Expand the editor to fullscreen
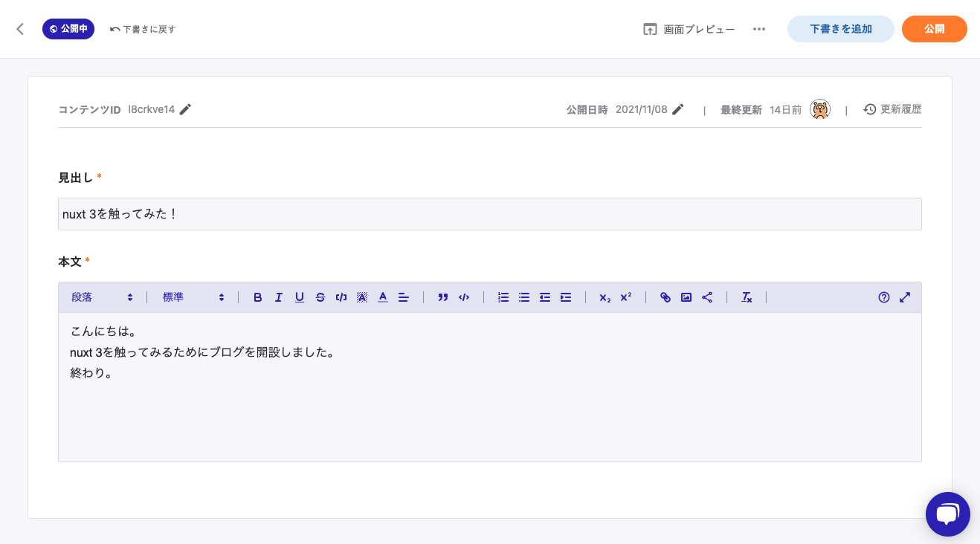The width and height of the screenshot is (980, 544). tap(905, 297)
